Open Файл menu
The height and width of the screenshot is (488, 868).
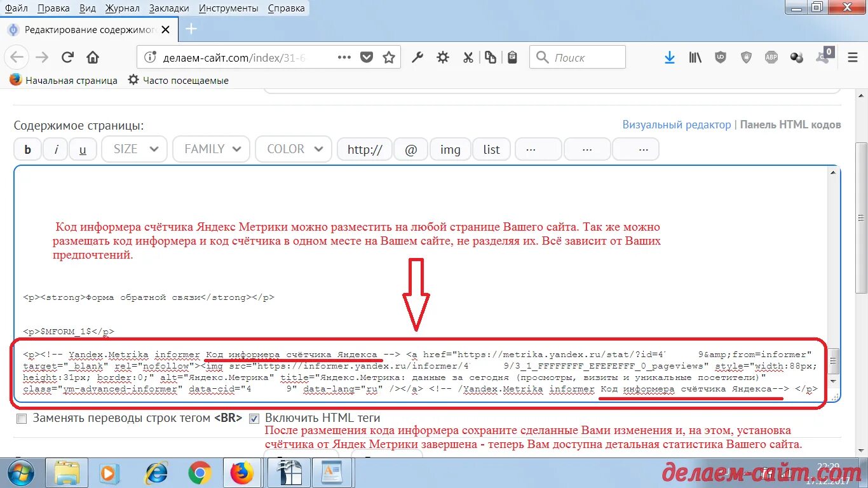coord(16,8)
